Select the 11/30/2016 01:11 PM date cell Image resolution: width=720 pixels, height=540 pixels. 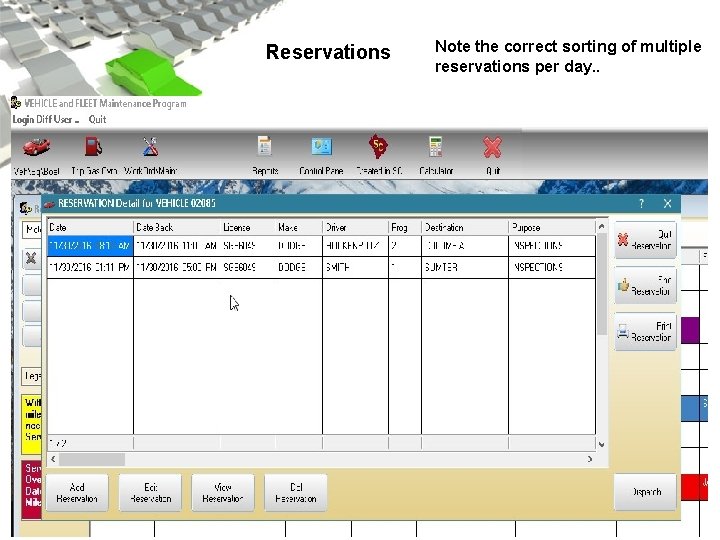[90, 267]
